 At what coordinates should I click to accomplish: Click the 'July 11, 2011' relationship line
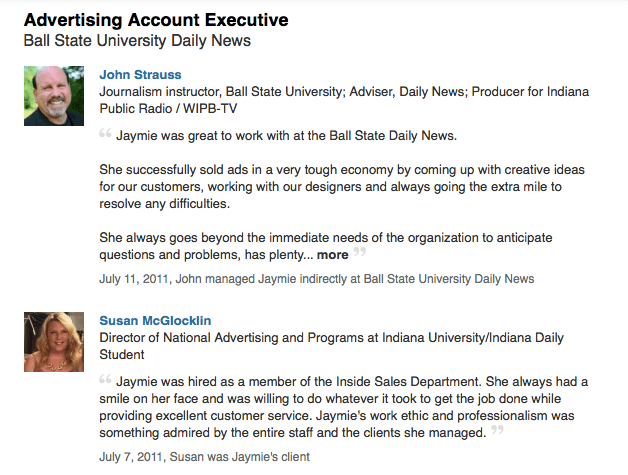(316, 279)
